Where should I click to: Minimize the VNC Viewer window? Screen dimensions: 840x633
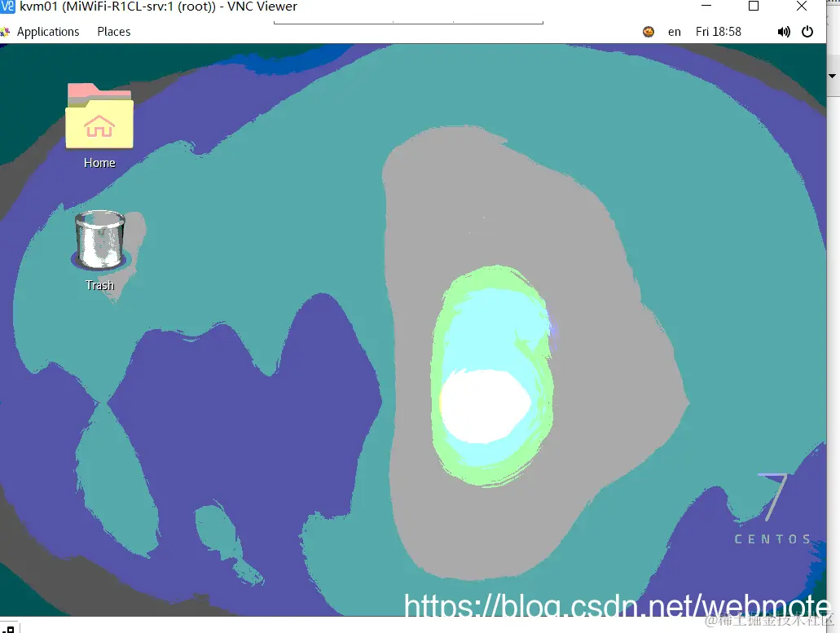(x=706, y=6)
